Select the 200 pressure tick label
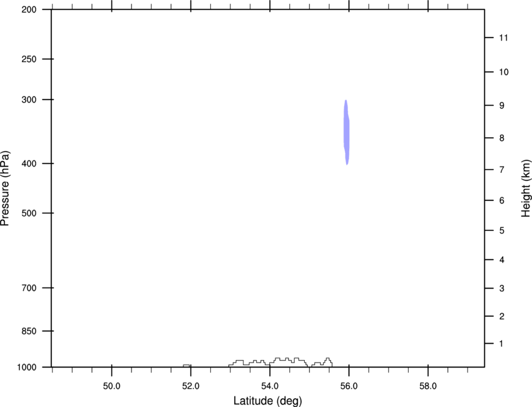This screenshot has height=407, width=532. click(x=29, y=9)
